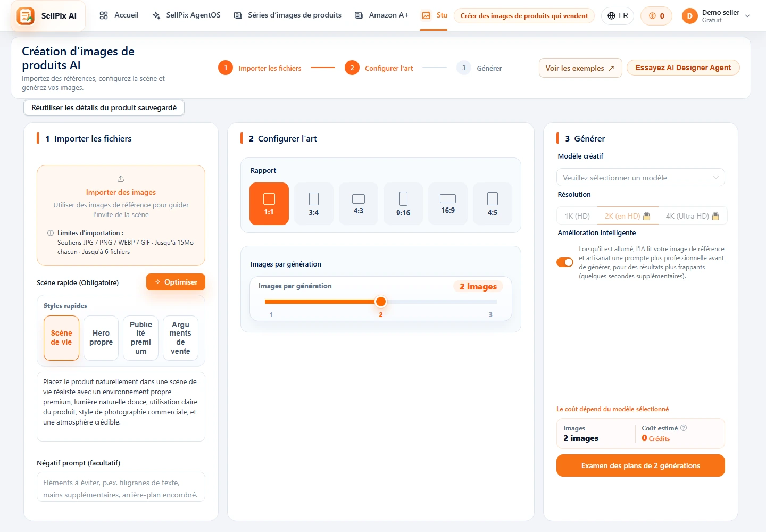Click the credits coin icon

[x=652, y=16]
